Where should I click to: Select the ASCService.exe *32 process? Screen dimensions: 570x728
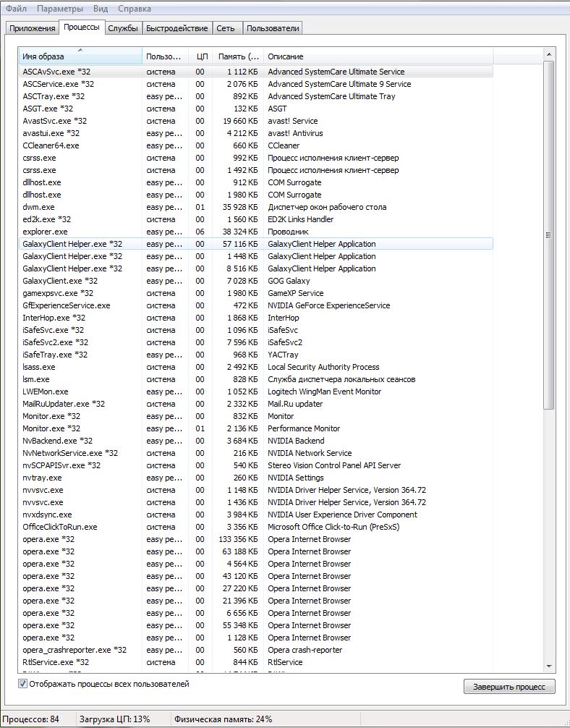point(256,84)
